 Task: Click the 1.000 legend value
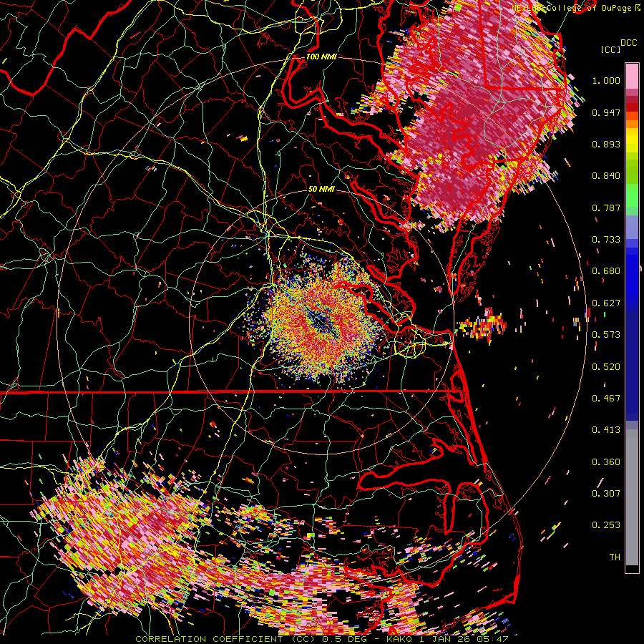606,80
